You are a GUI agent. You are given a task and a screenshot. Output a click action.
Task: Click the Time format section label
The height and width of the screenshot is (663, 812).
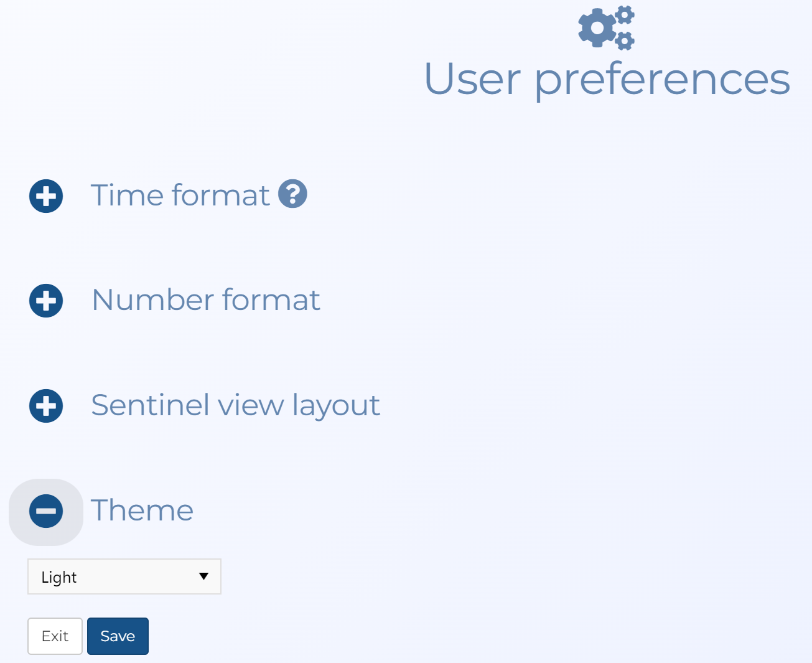pyautogui.click(x=180, y=195)
